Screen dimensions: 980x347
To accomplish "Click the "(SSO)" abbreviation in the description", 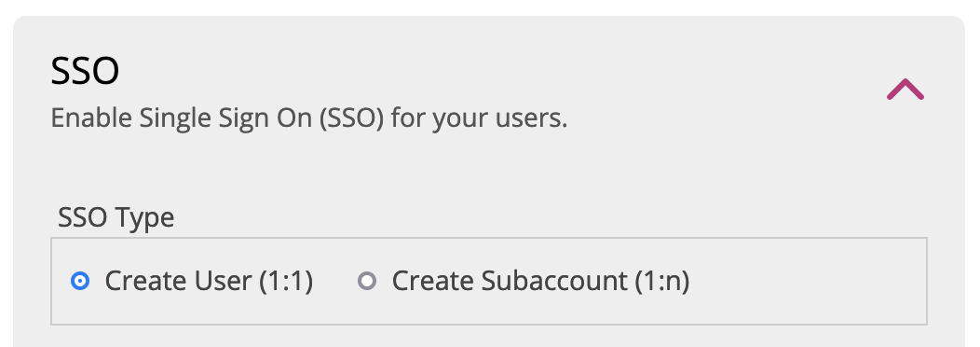I will 351,118.
